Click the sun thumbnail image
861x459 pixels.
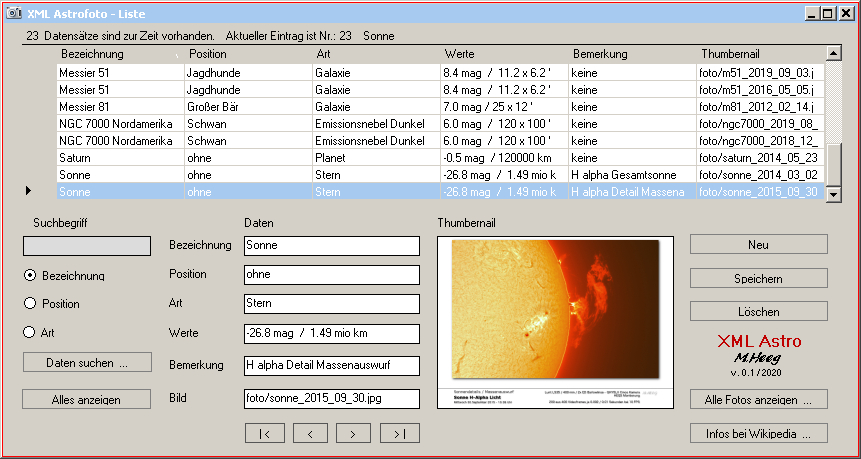[x=555, y=322]
